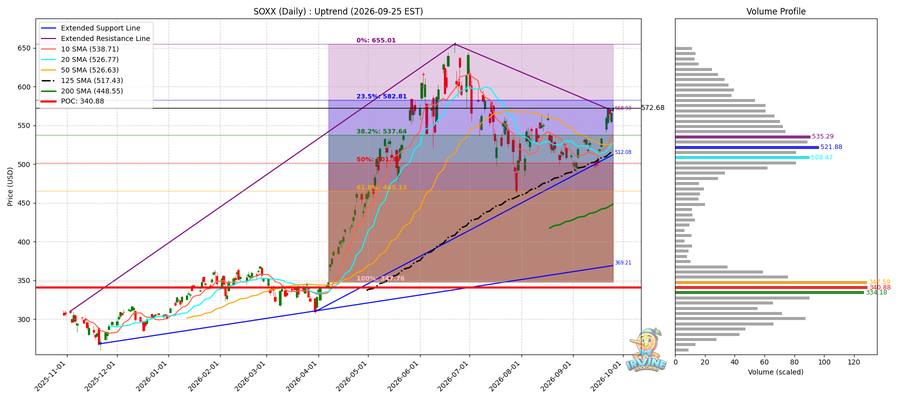Viewport: 900px width, 400px height.
Task: Click the '2026-08-01' date tick
Action: pos(506,375)
